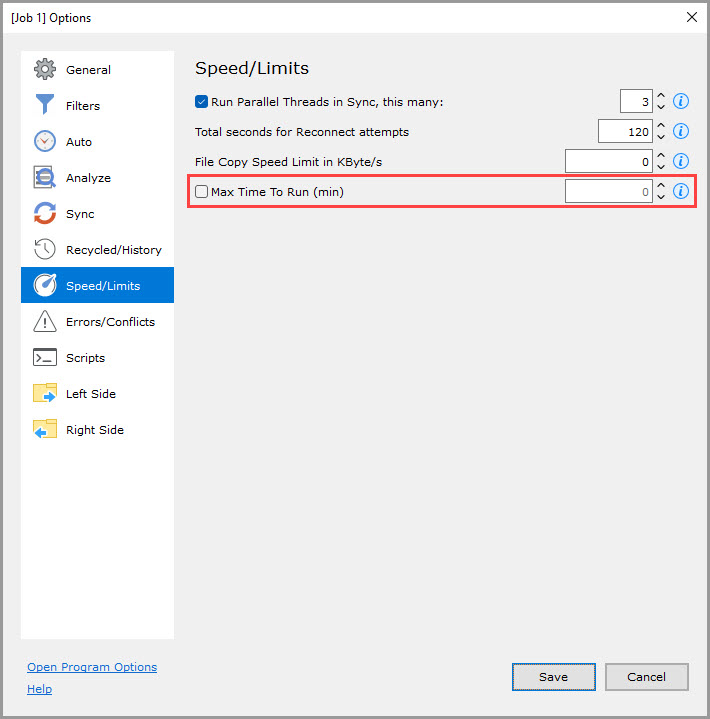Open the Sync arrows icon
The height and width of the screenshot is (719, 710).
point(45,214)
